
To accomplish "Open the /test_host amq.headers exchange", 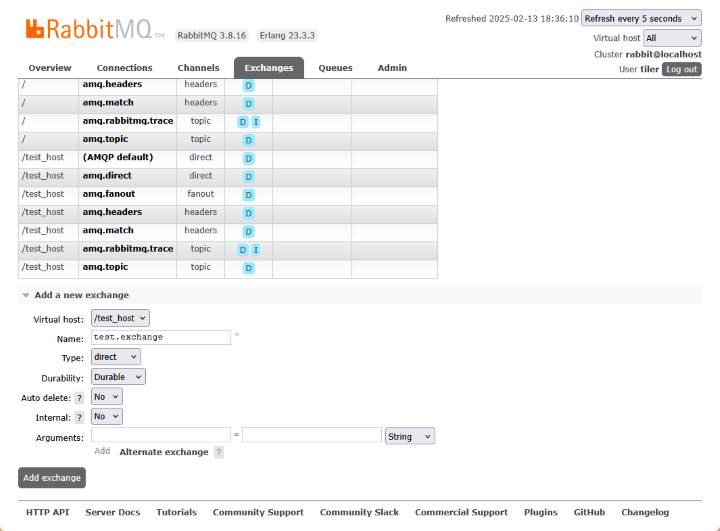I will point(112,212).
